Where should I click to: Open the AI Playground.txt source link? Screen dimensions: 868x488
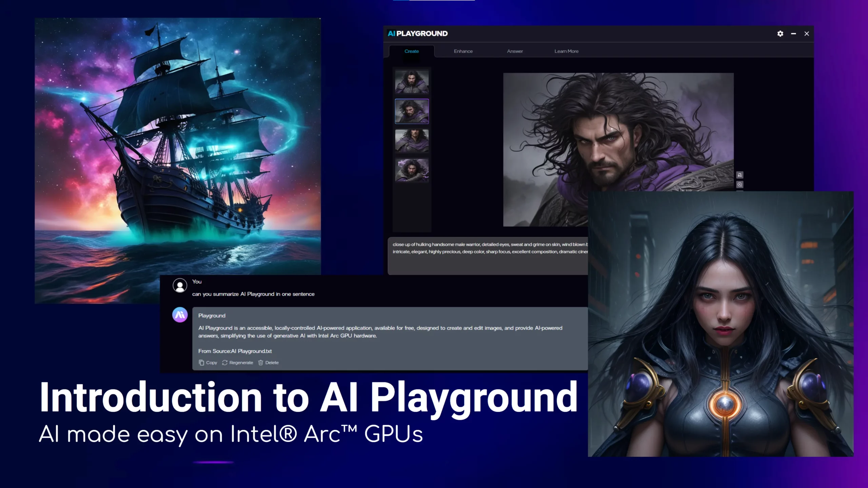point(251,351)
